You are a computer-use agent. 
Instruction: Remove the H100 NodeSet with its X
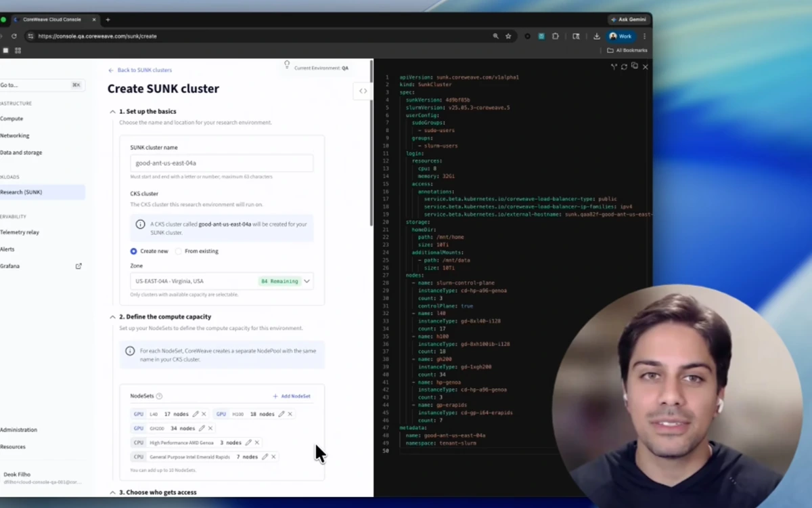coord(290,414)
